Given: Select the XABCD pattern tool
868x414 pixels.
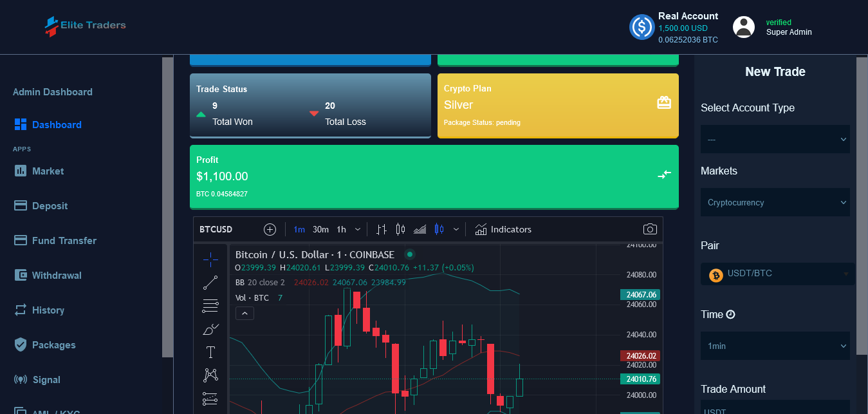Looking at the screenshot, I should pos(210,375).
